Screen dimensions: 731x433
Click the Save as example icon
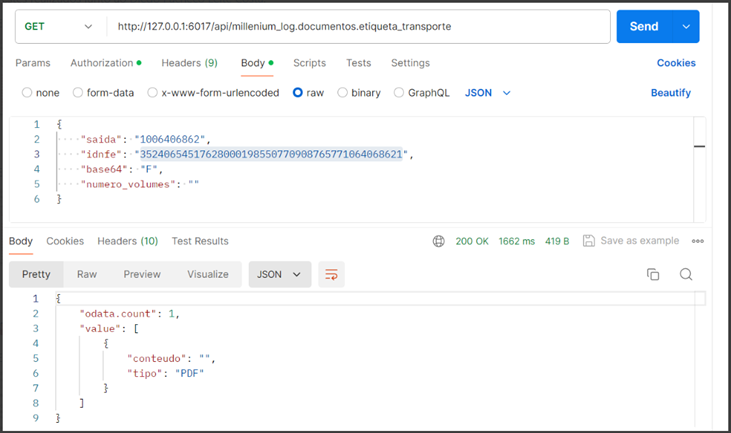point(589,241)
